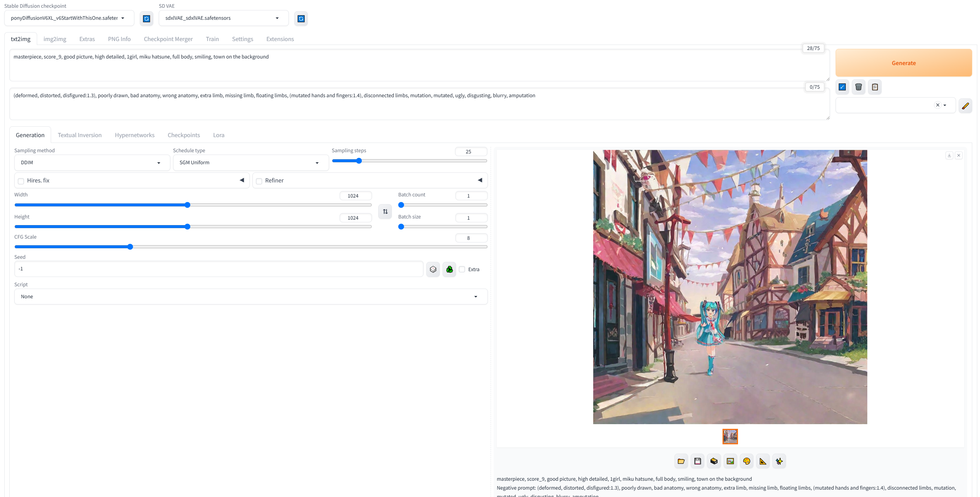Viewport: 980px width, 497px height.
Task: Edit styles with the pencil icon
Action: [x=965, y=105]
